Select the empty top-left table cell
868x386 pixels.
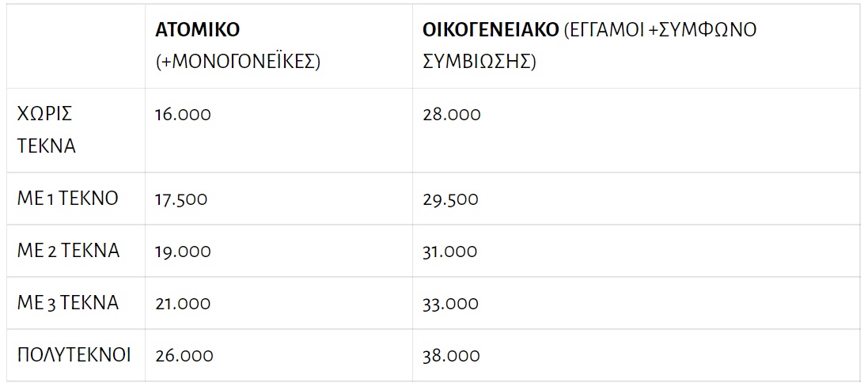76,46
